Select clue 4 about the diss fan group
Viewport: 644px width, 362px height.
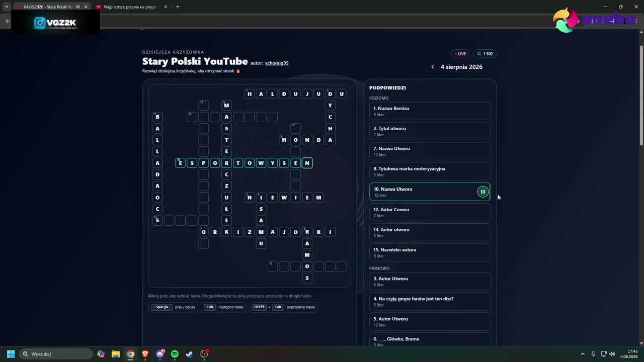pos(430,301)
